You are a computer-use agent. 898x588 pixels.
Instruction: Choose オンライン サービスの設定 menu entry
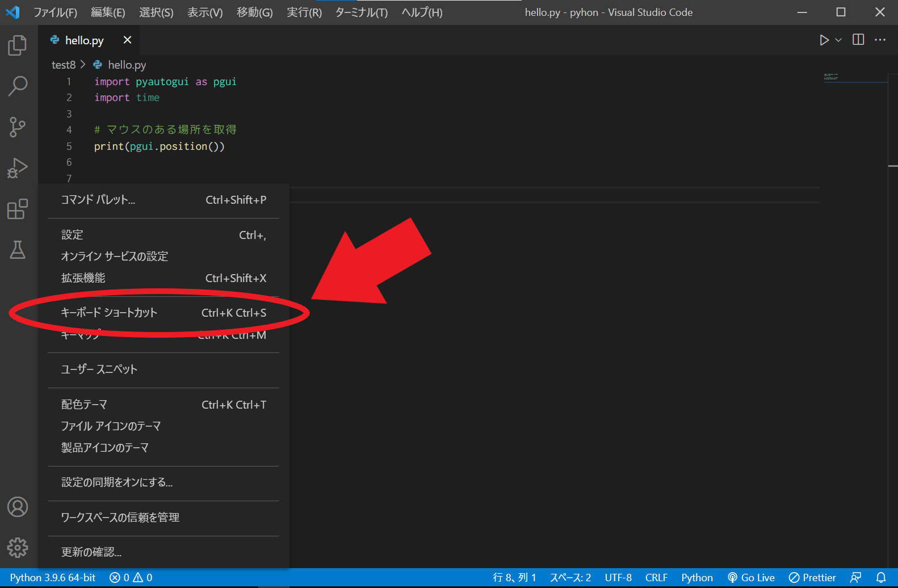163,257
